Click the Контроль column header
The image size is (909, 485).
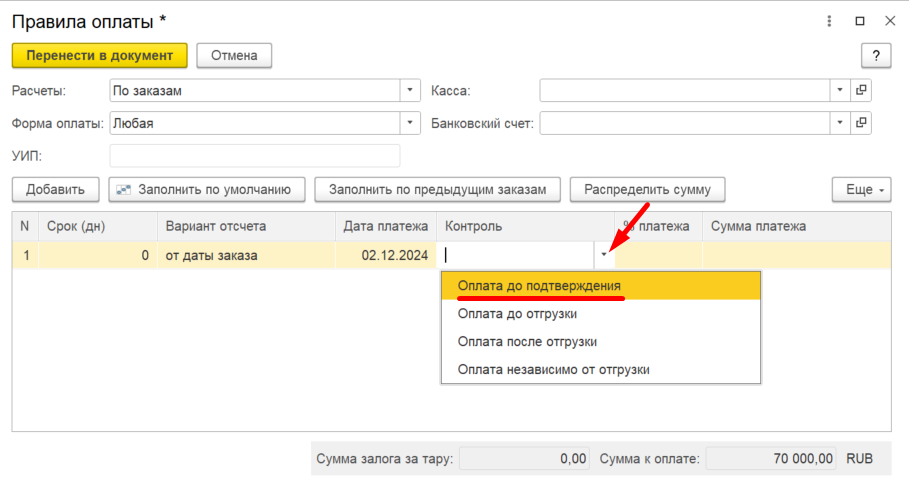(x=526, y=226)
